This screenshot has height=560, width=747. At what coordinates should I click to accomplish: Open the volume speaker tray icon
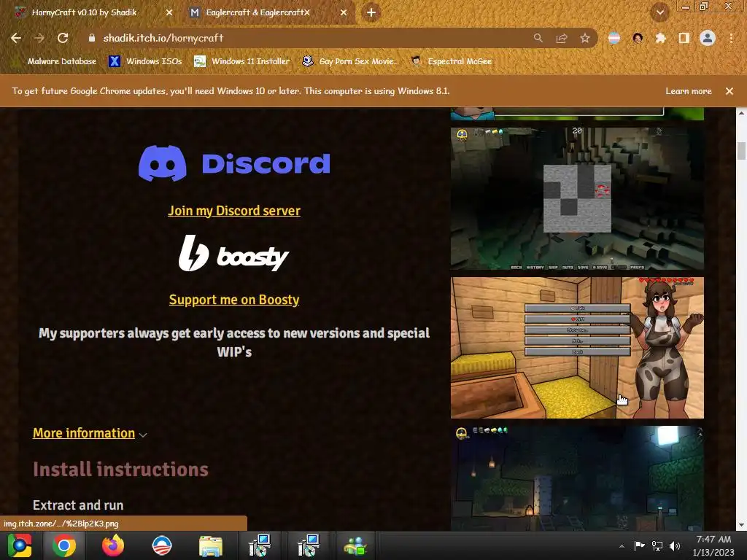pos(675,545)
